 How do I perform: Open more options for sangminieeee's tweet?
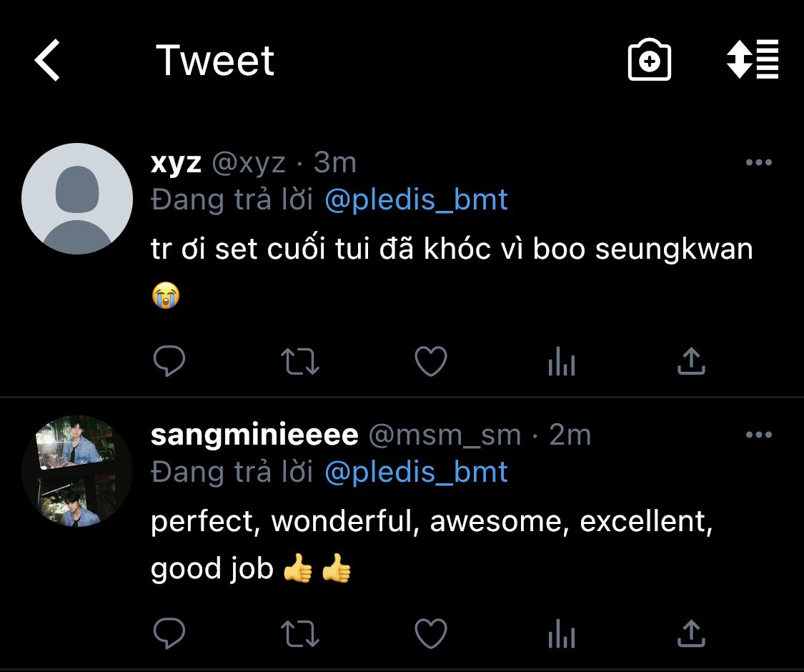click(758, 435)
